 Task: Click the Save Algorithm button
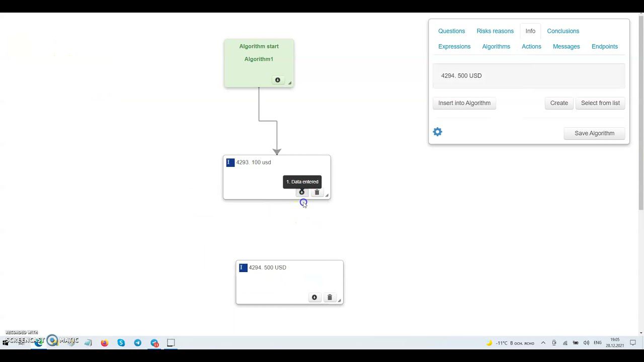tap(594, 133)
